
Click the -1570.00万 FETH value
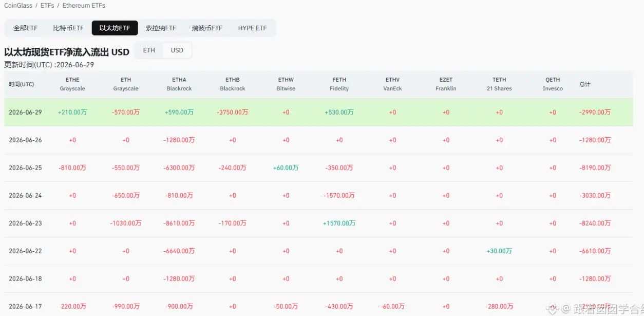[339, 195]
